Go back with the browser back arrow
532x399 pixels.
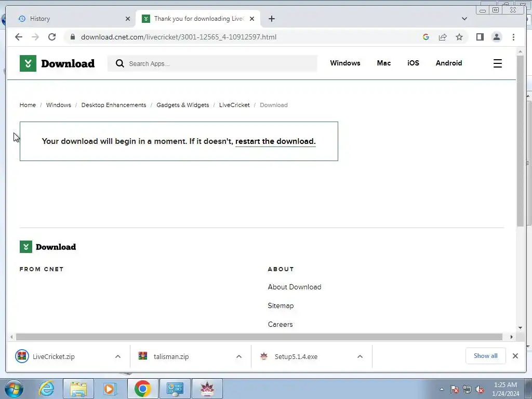[x=19, y=37]
